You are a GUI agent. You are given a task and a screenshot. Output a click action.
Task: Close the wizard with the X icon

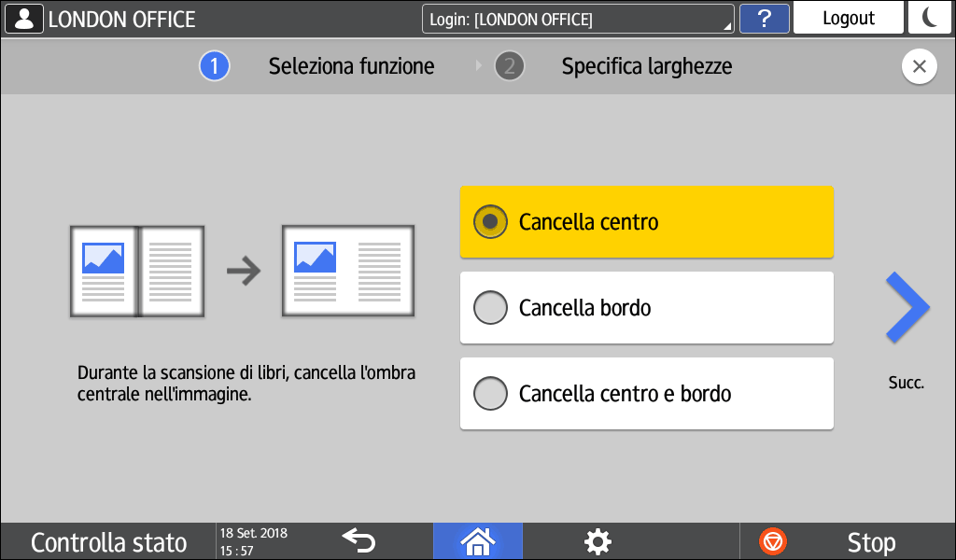(x=920, y=67)
